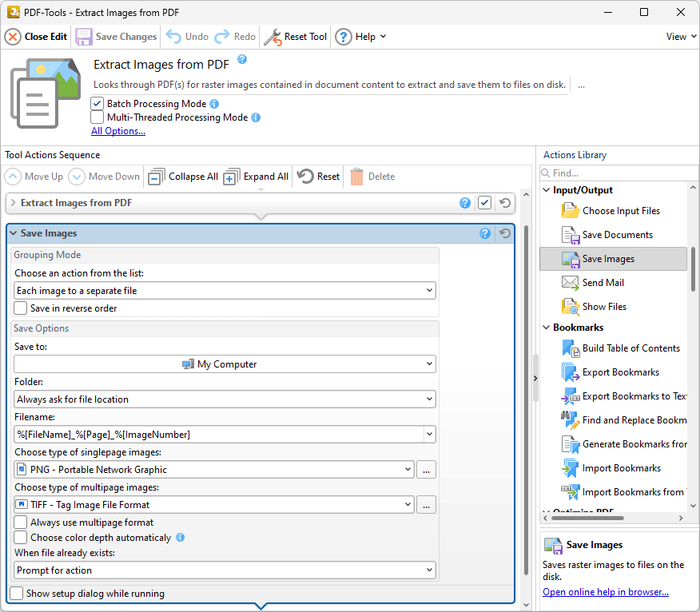This screenshot has width=700, height=612.
Task: Select Save Images library action
Action: pyautogui.click(x=613, y=259)
